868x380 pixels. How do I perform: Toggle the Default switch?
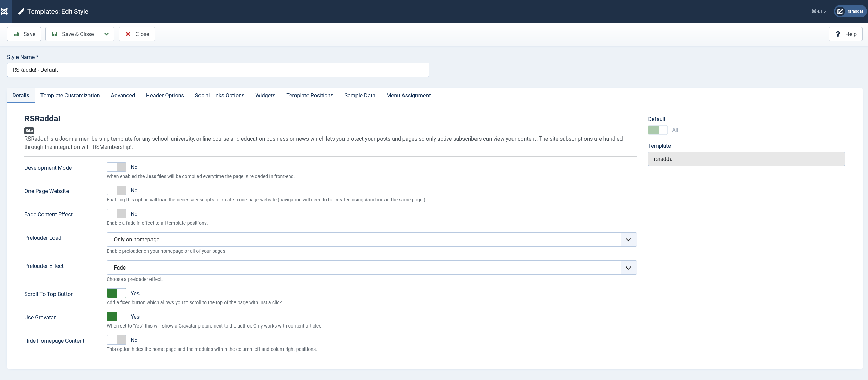pos(658,130)
